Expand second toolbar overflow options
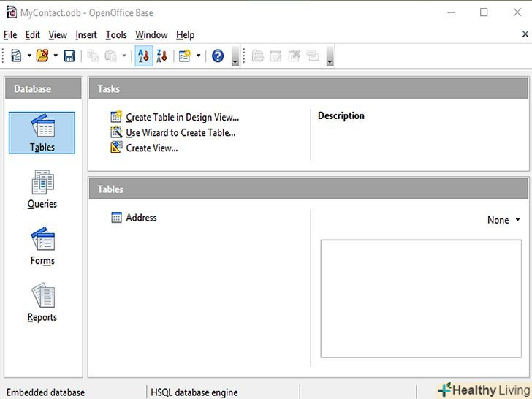 pos(330,56)
